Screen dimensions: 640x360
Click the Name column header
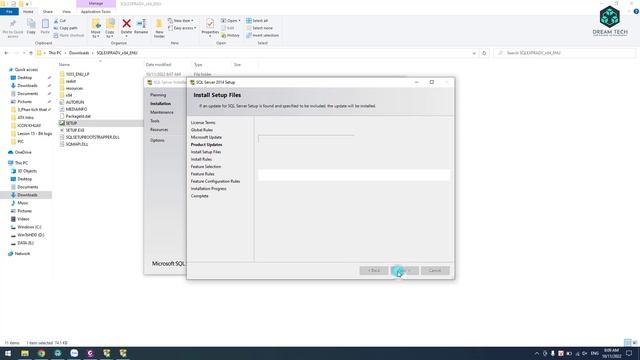tap(64, 64)
